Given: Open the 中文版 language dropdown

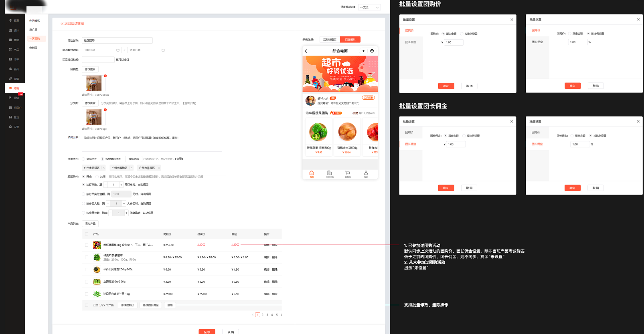Looking at the screenshot, I should [369, 7].
